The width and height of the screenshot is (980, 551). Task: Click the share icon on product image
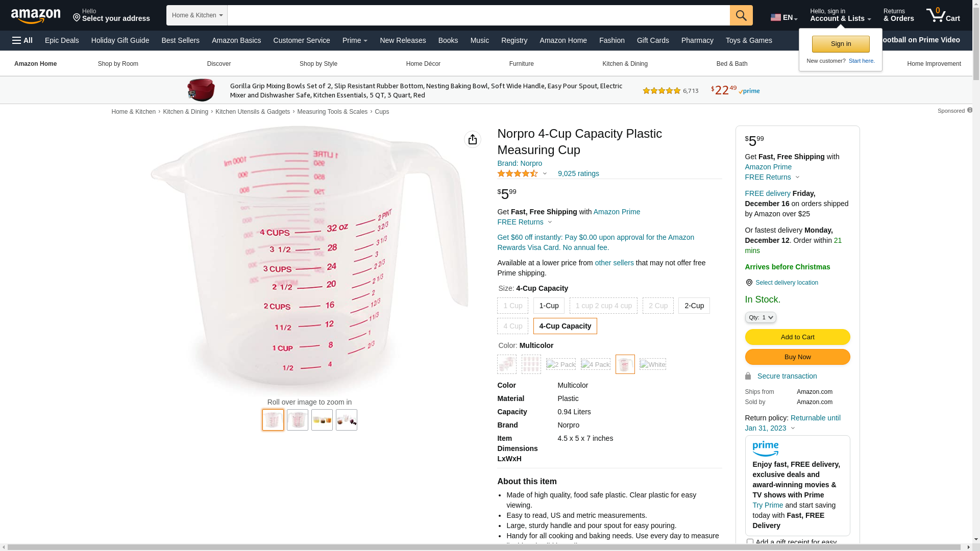473,139
